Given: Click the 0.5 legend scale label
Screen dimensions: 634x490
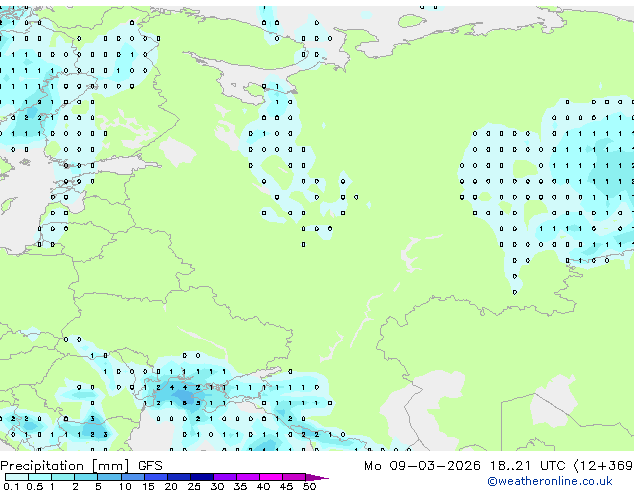Looking at the screenshot, I should 34,486.
